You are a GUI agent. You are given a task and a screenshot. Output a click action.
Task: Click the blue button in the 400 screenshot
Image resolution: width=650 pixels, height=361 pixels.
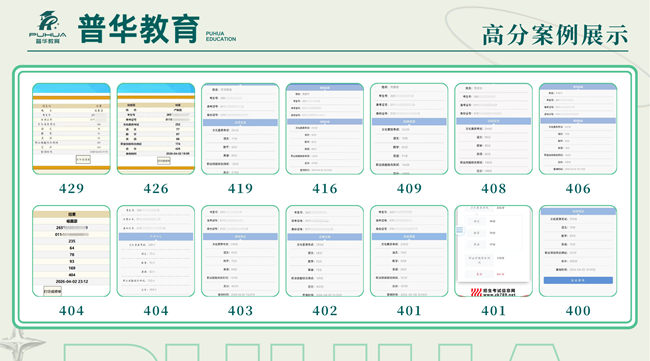pos(578,281)
